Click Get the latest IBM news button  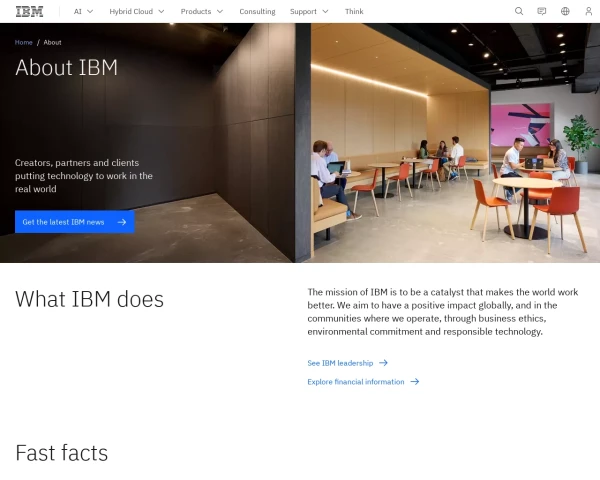click(x=75, y=222)
